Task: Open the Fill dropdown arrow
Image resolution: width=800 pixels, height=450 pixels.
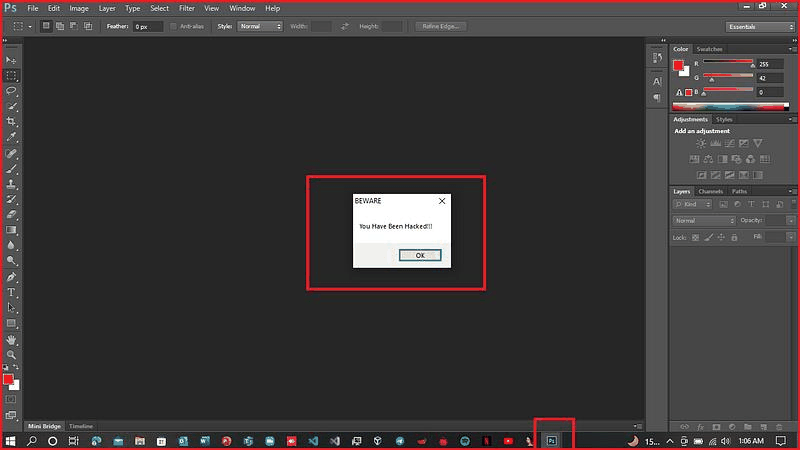Action: [x=790, y=237]
